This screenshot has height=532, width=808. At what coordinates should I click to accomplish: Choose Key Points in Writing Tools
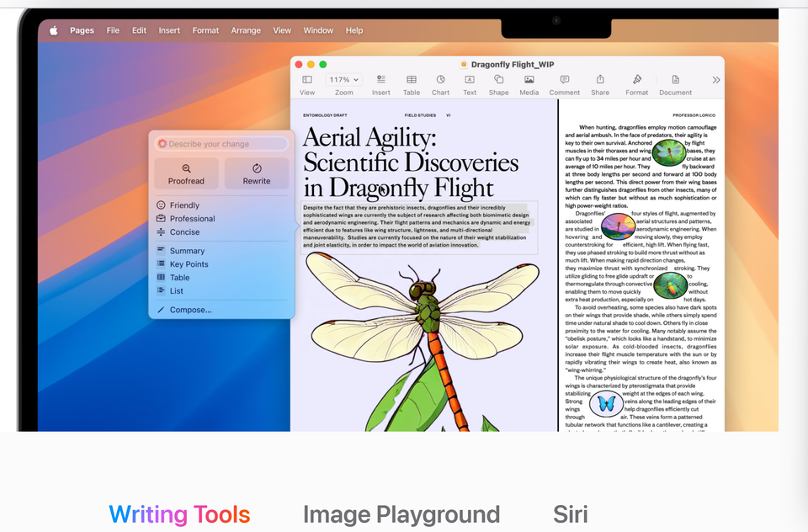[189, 264]
